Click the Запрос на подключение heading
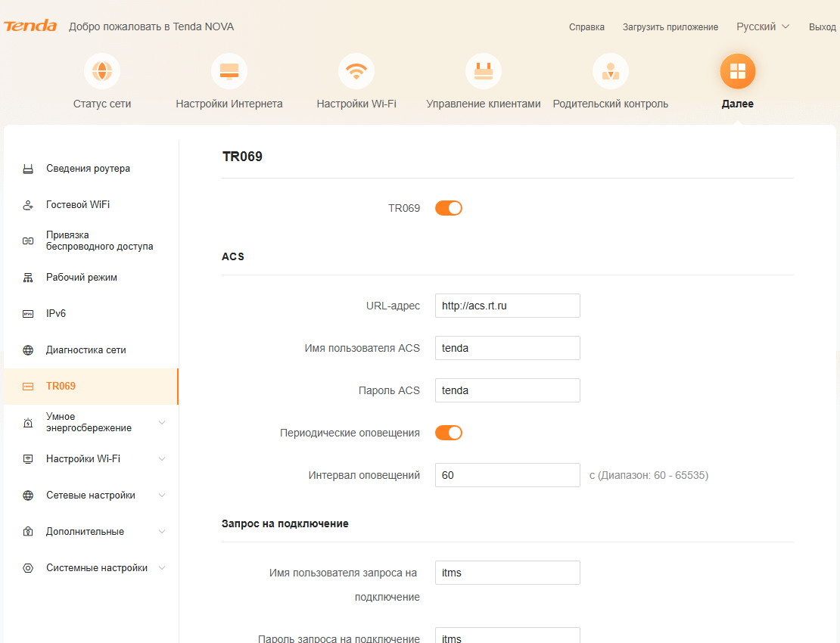This screenshot has height=643, width=840. (x=285, y=523)
